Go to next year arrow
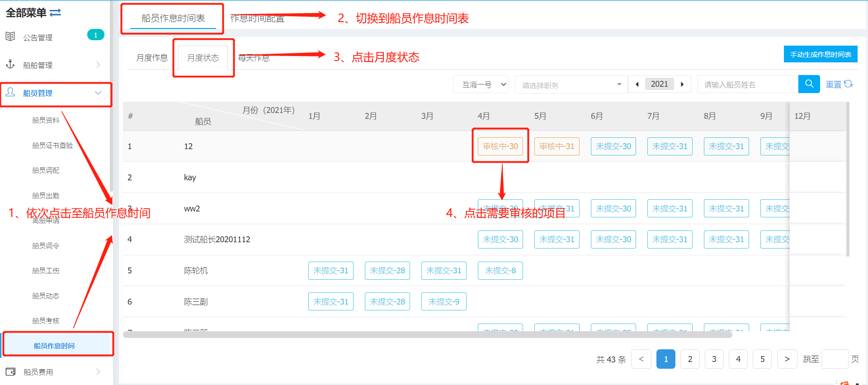Viewport: 868px width, 385px height. [682, 84]
